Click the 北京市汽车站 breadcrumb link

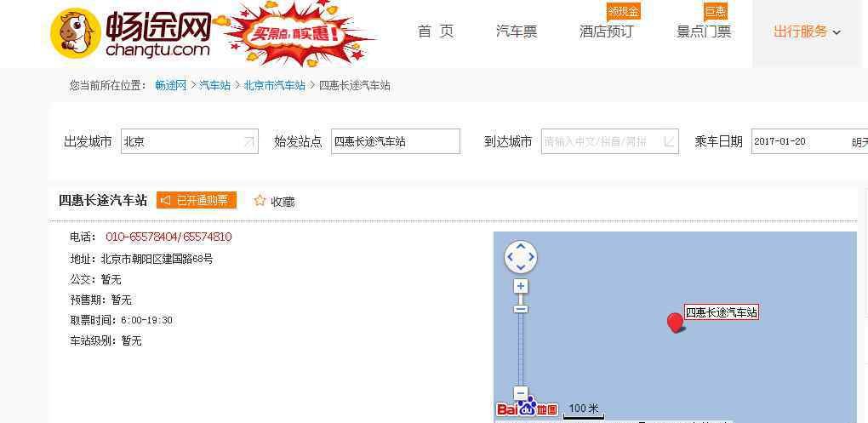coord(275,85)
